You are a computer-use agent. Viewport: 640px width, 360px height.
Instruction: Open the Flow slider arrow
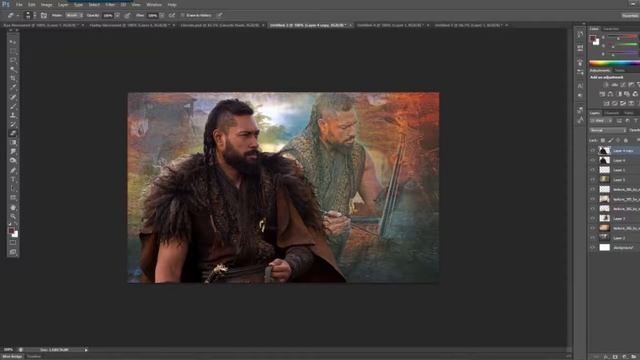162,16
